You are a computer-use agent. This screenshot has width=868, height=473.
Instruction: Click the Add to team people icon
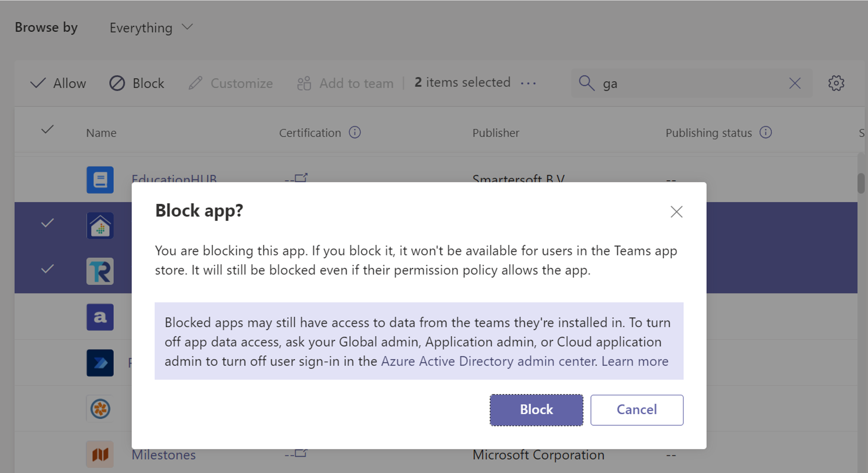304,83
